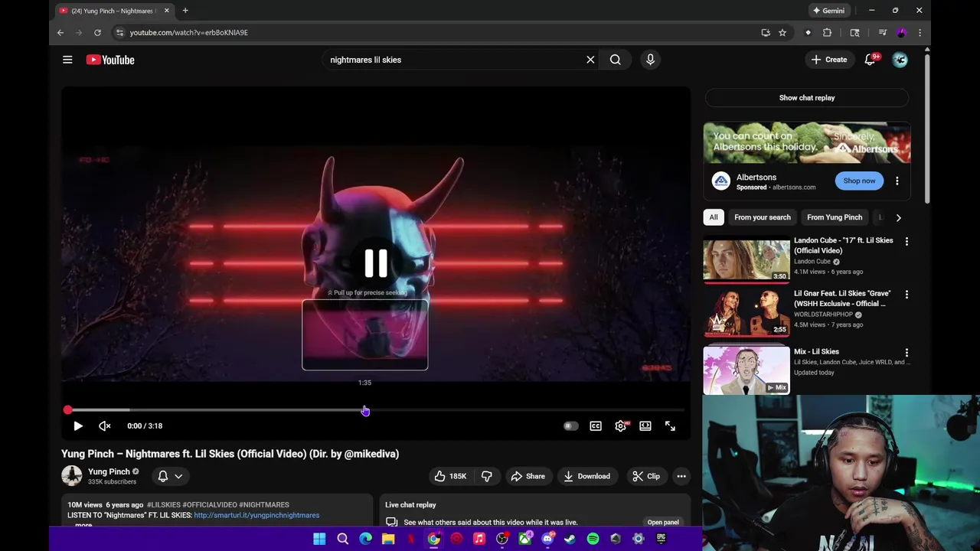Share the video
The height and width of the screenshot is (551, 980).
coord(528,476)
